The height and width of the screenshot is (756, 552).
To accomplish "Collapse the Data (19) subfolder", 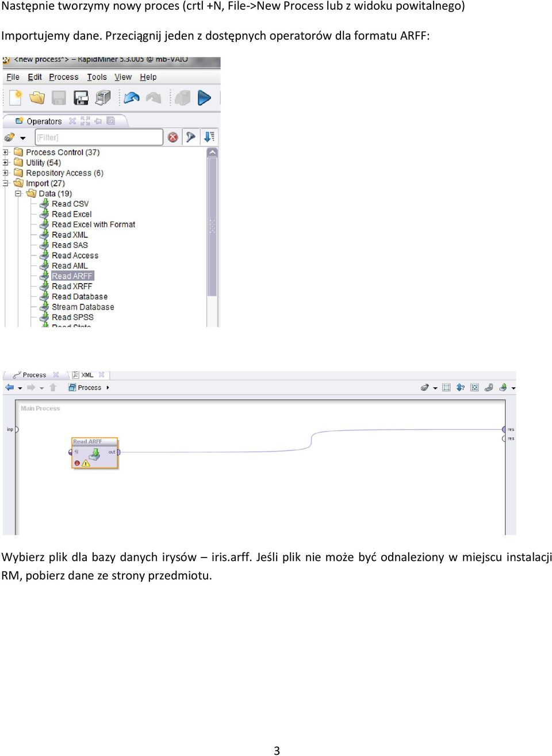I will point(18,194).
